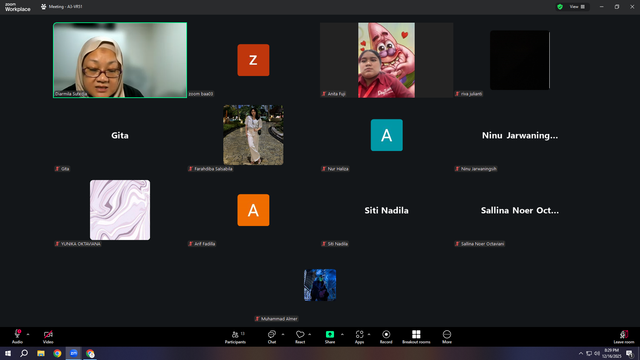Image resolution: width=640 pixels, height=360 pixels.
Task: Select Arif Fadilla's orange A avatar
Action: (x=253, y=210)
